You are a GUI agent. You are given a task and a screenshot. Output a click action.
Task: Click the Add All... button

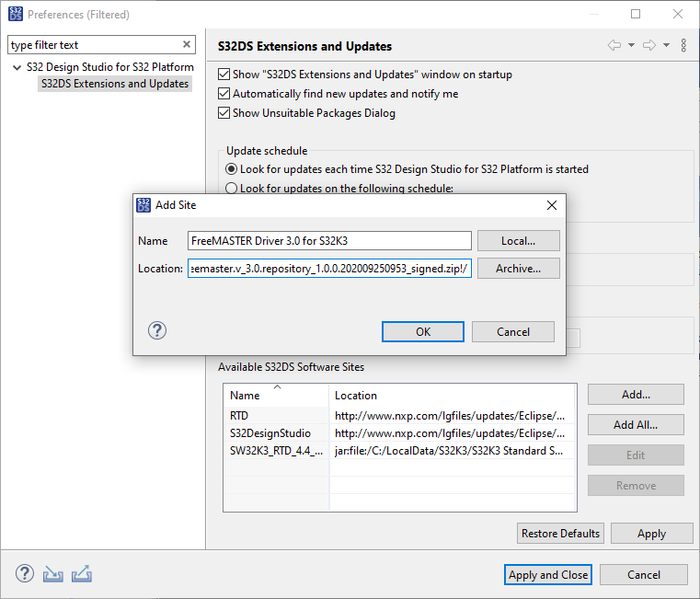pos(636,425)
